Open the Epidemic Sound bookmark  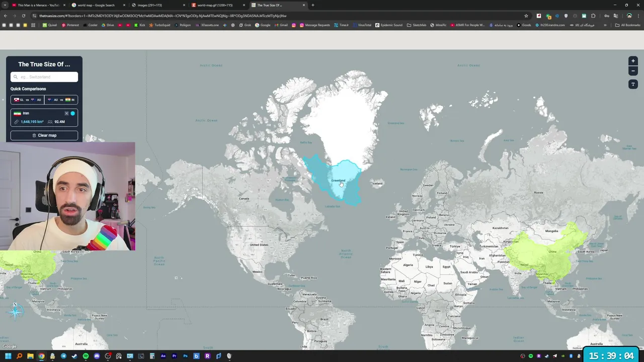point(389,25)
